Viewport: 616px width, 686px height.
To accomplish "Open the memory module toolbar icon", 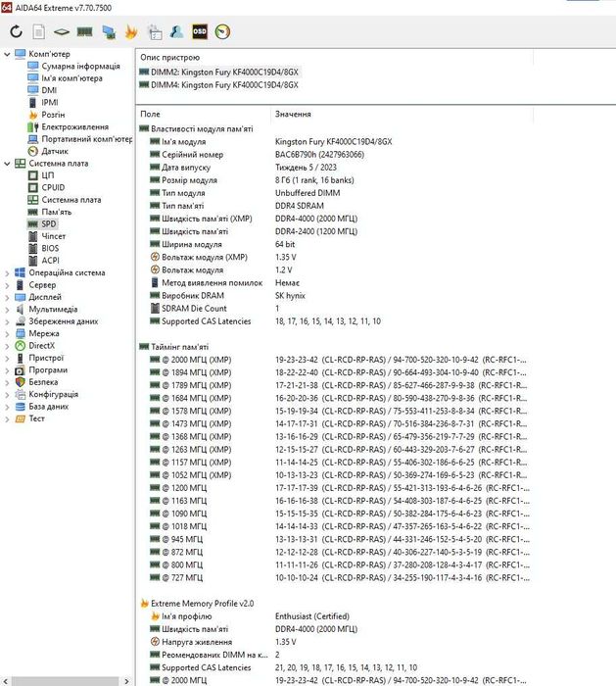I will click(x=85, y=31).
